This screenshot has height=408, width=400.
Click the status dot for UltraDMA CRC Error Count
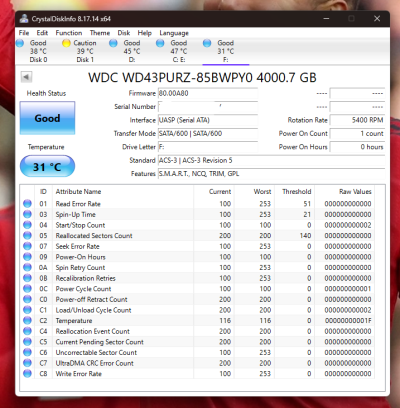click(x=27, y=363)
